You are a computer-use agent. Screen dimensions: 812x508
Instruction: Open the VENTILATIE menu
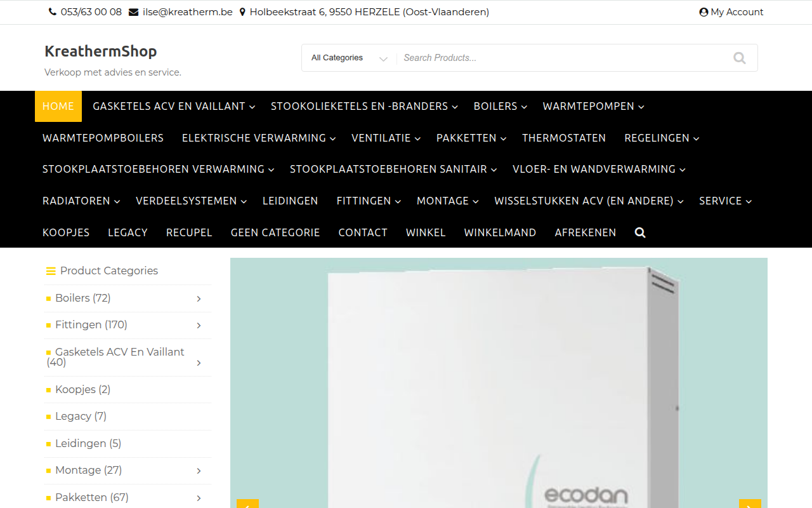386,138
